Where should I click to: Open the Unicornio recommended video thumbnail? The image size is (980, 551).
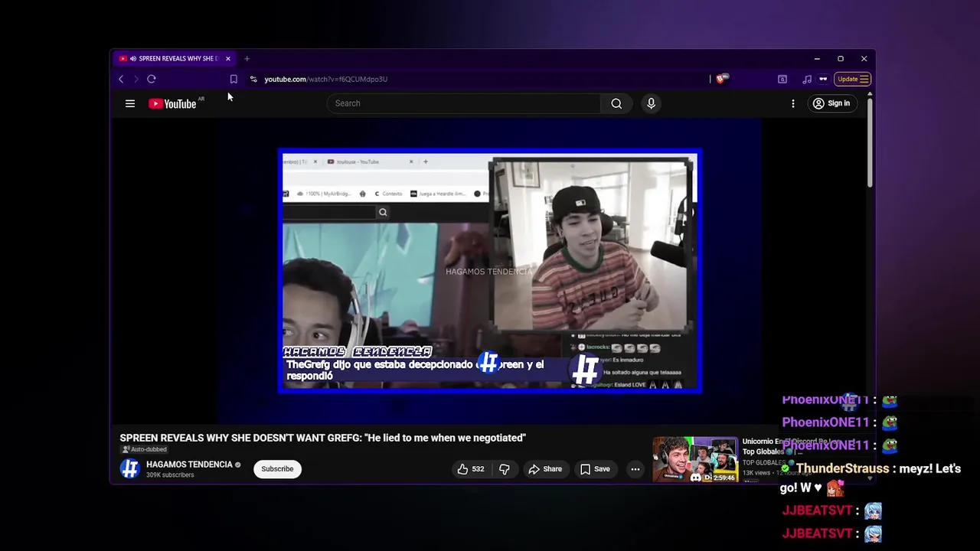[x=695, y=460]
